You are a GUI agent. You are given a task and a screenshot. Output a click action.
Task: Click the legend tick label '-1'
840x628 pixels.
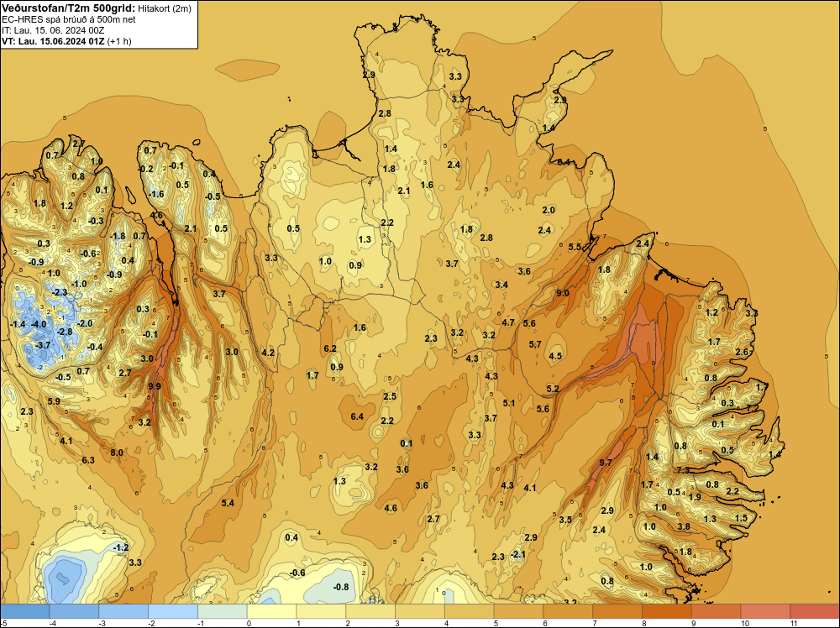201,623
